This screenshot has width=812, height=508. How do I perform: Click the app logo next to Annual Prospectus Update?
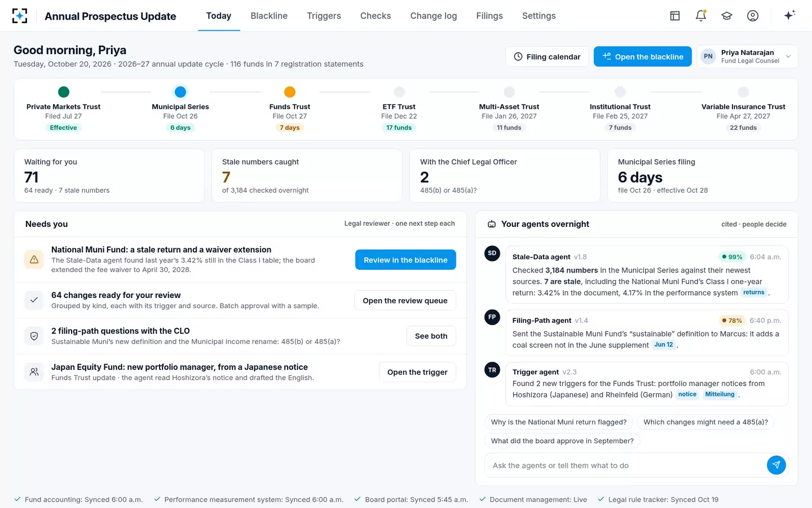tap(20, 16)
